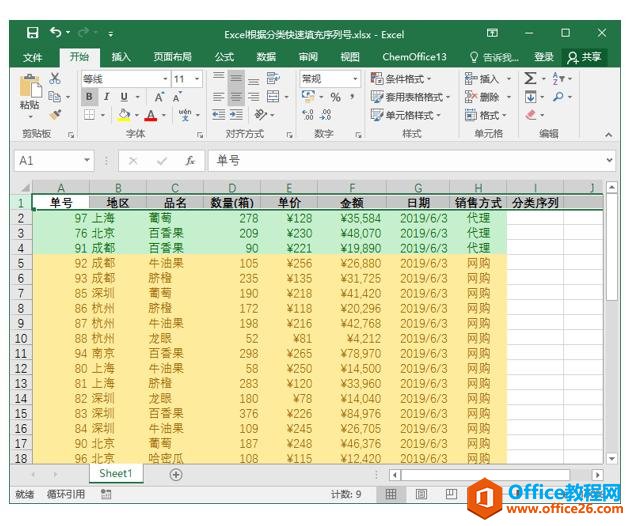Toggle Italic formatting

[106, 97]
